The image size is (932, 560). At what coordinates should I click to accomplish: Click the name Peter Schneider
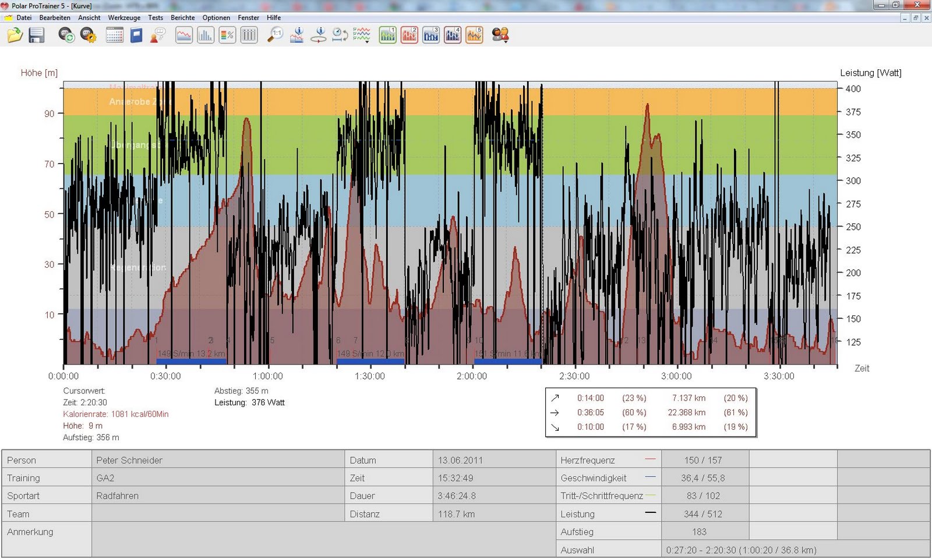point(129,460)
